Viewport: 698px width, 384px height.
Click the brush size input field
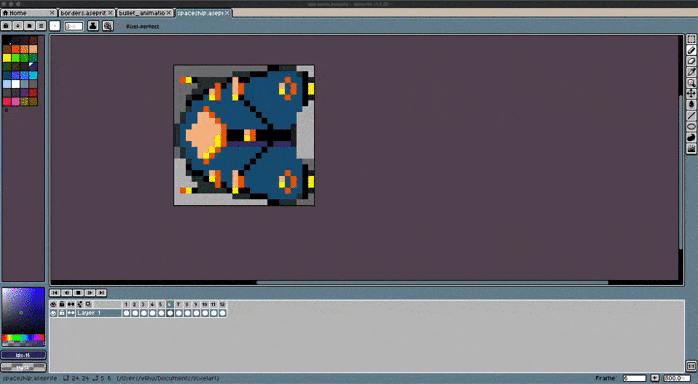74,26
